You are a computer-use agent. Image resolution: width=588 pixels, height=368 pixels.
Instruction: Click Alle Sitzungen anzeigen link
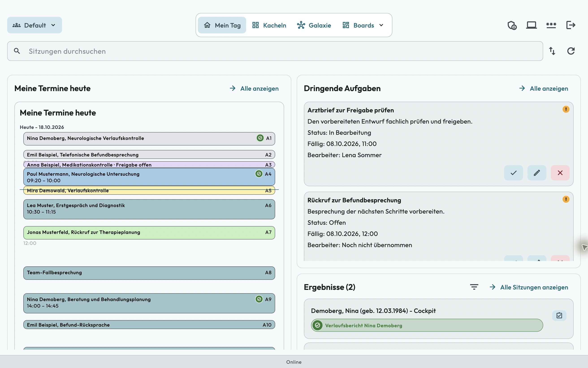click(529, 287)
